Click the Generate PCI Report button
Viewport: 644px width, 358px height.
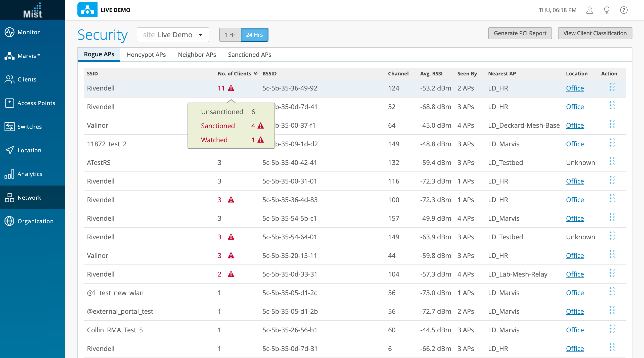coord(520,33)
